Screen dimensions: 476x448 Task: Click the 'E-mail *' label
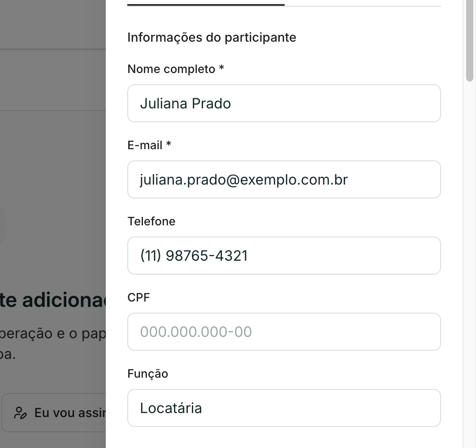[x=149, y=145]
